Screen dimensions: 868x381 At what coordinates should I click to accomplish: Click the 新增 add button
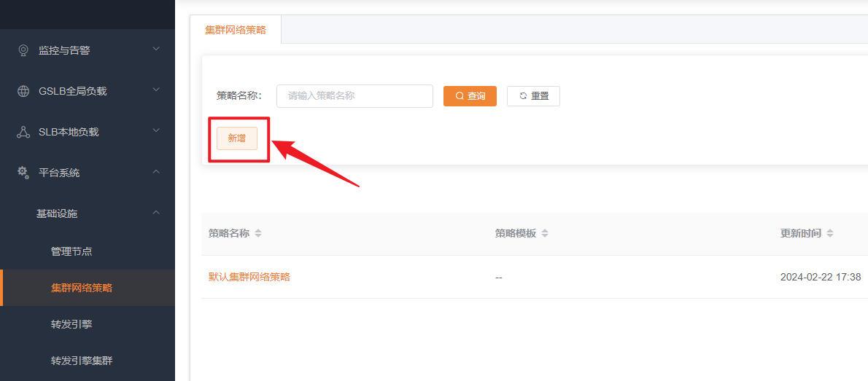pyautogui.click(x=237, y=138)
